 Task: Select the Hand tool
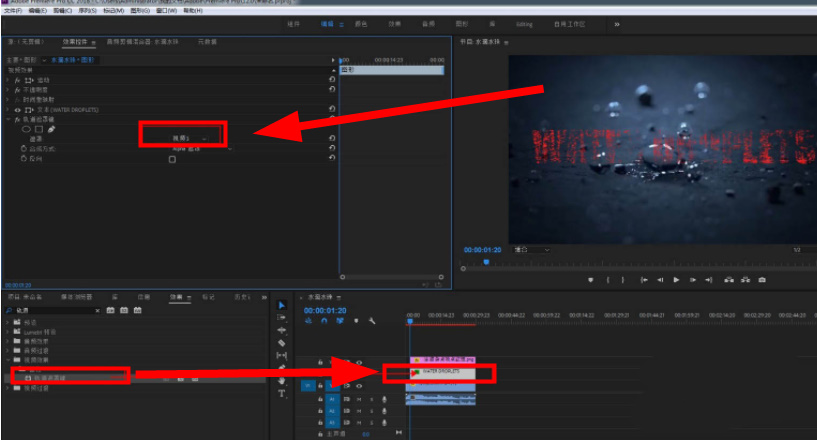pyautogui.click(x=281, y=381)
